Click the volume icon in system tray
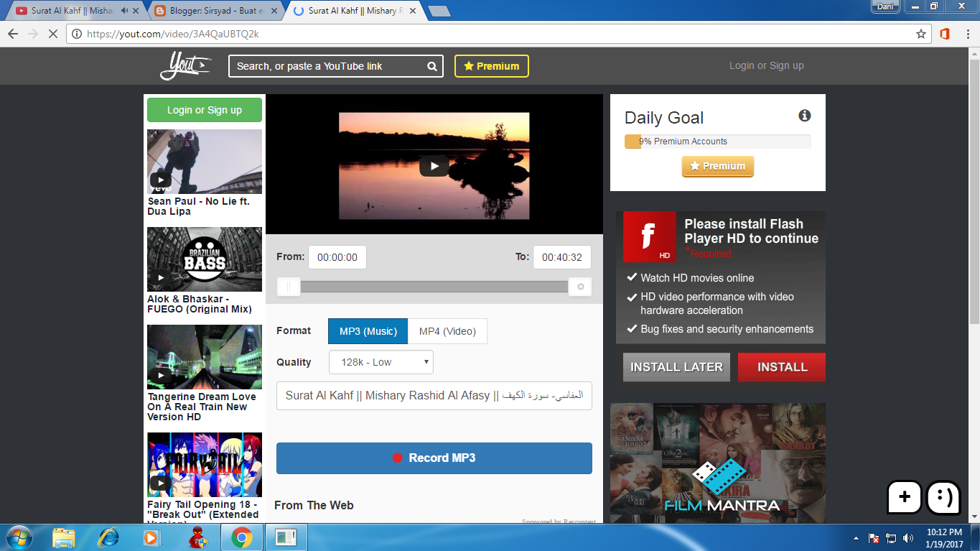Viewport: 980px width, 551px height. pyautogui.click(x=909, y=538)
